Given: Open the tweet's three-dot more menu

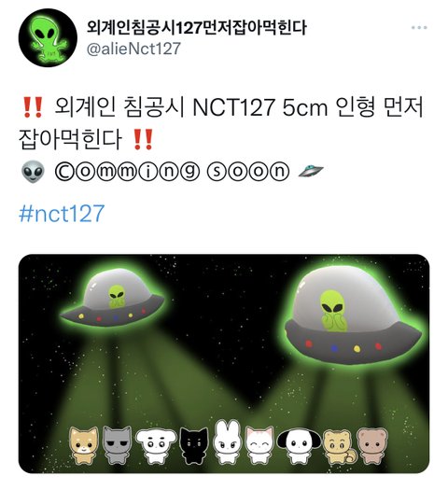Looking at the screenshot, I should pos(419,27).
